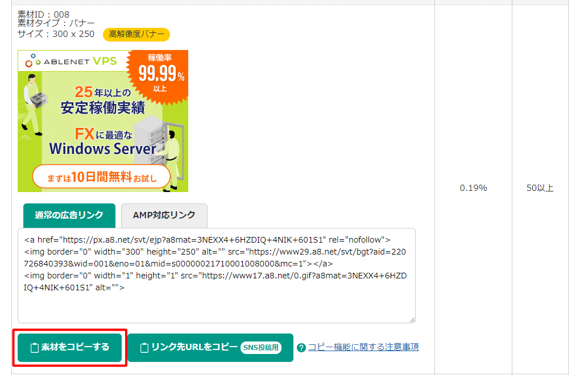
Task: Open the コピー機能に関する注意事項 link
Action: (363, 347)
